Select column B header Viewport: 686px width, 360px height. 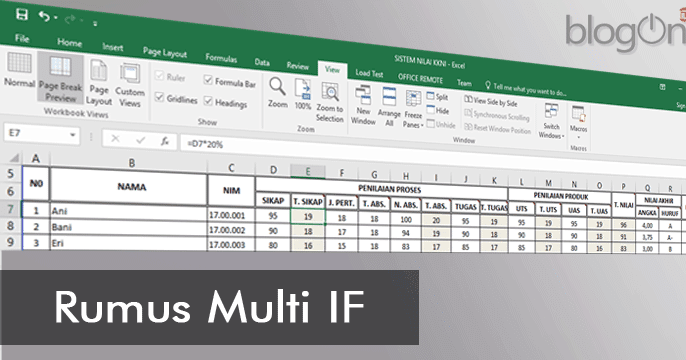131,163
